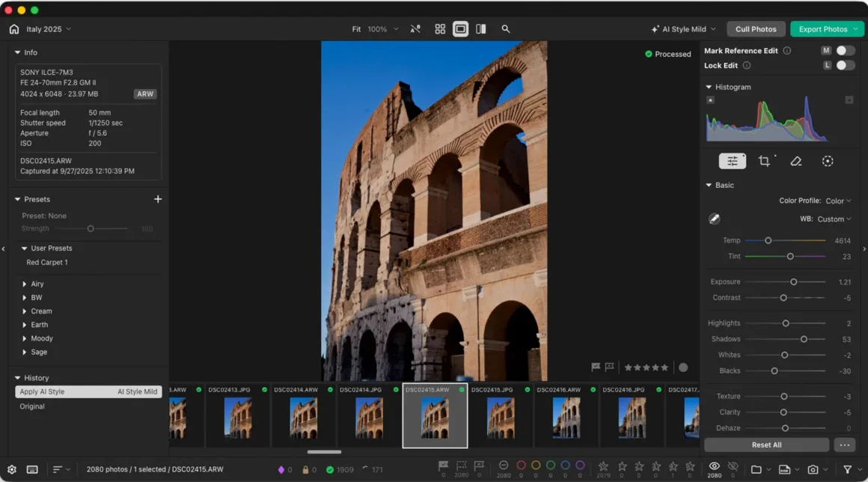Viewport: 868px width, 482px height.
Task: Select Apply AI Style history step
Action: 88,391
